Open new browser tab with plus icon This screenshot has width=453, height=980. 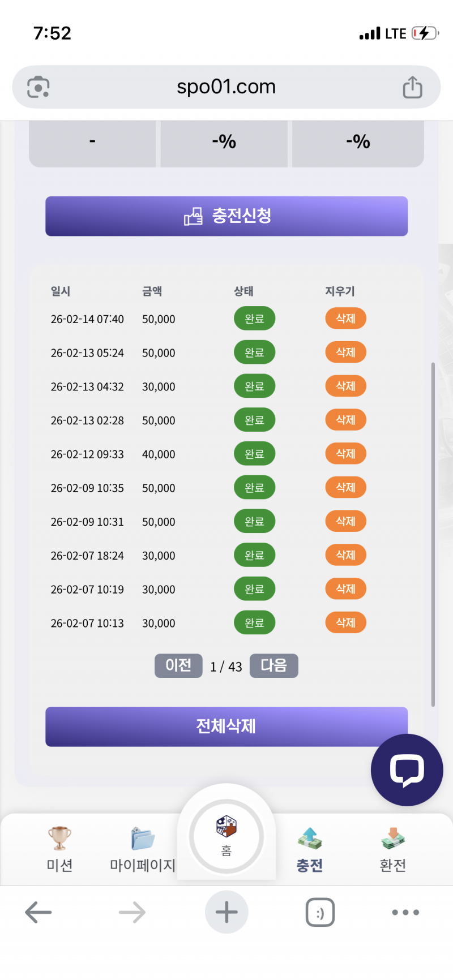[x=226, y=912]
